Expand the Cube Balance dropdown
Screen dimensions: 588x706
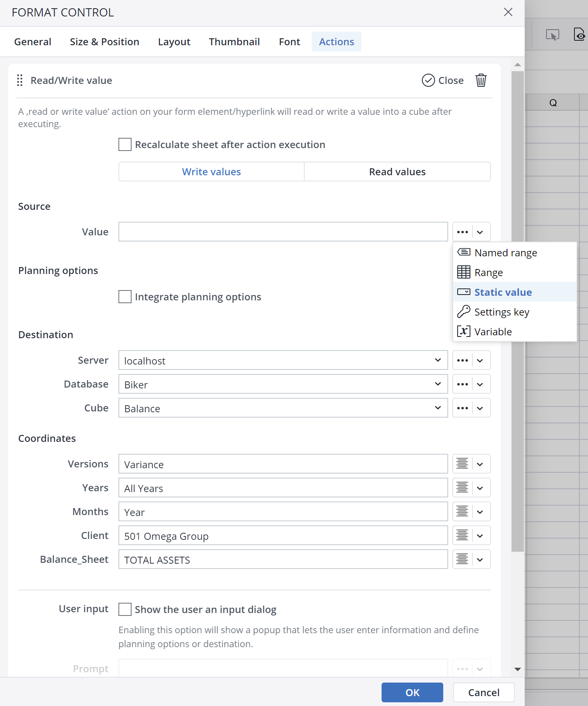point(438,408)
